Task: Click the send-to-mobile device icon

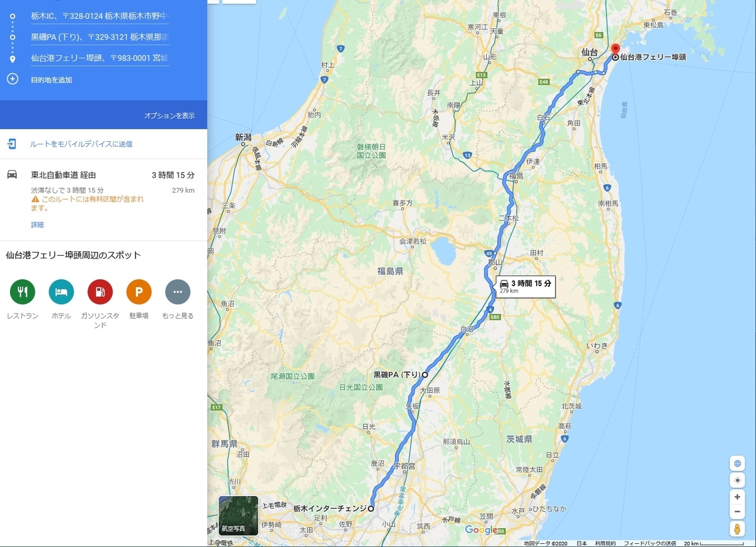Action: (12, 144)
